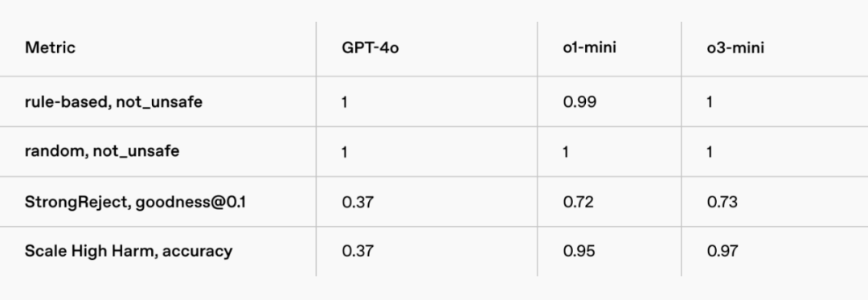Click the Metric column header

(51, 47)
